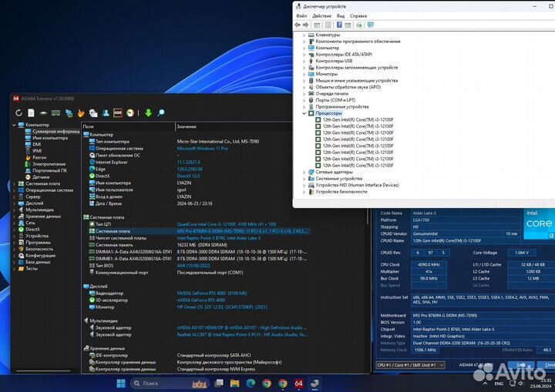Select Устройства безопасности in Device Manager
Viewport: 555px width, 392px height.
pos(341,192)
